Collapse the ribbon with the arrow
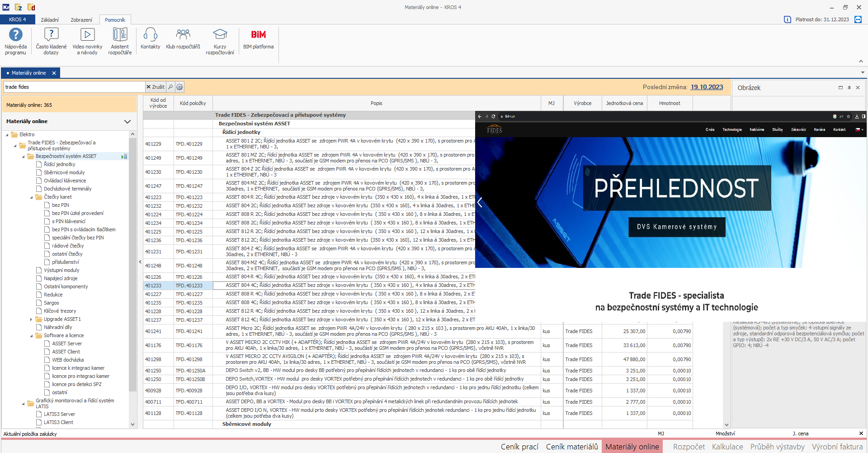The image size is (868, 453). tap(861, 61)
